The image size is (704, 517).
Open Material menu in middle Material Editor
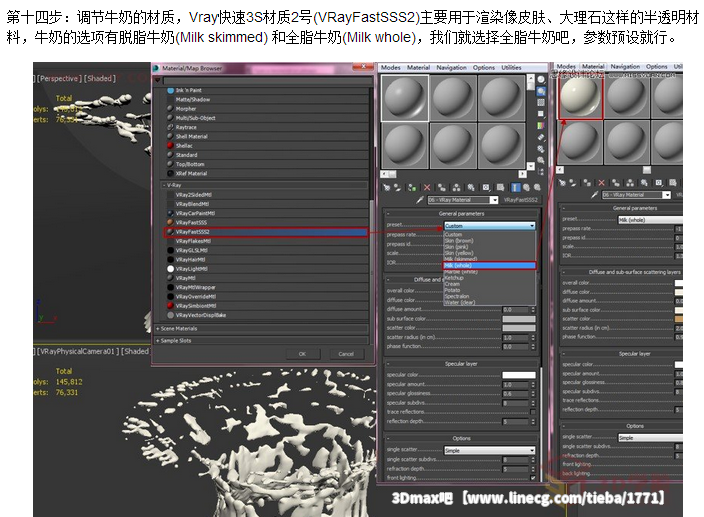[x=418, y=67]
